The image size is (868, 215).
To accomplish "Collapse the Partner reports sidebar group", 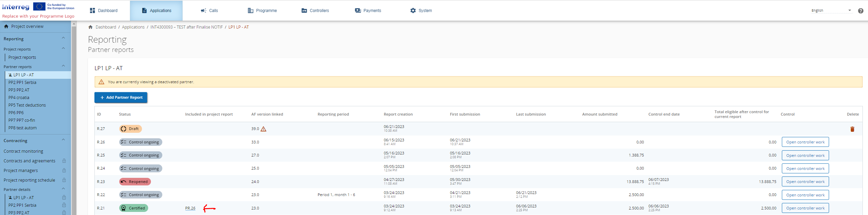I will [63, 66].
